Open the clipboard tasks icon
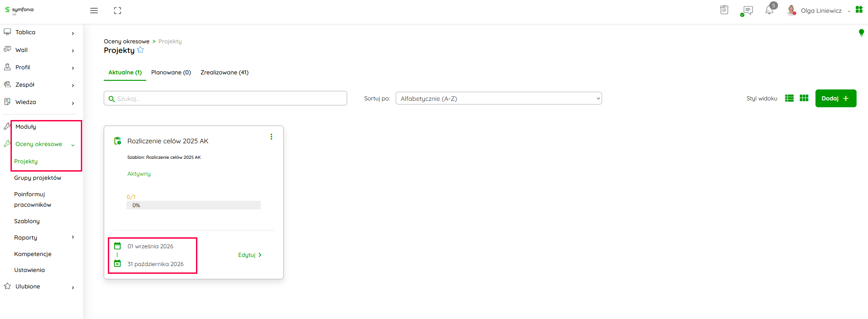The width and height of the screenshot is (868, 319). tap(724, 10)
